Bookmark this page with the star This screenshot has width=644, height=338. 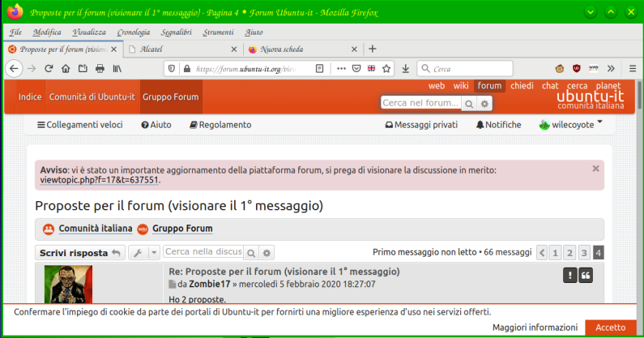click(x=386, y=69)
